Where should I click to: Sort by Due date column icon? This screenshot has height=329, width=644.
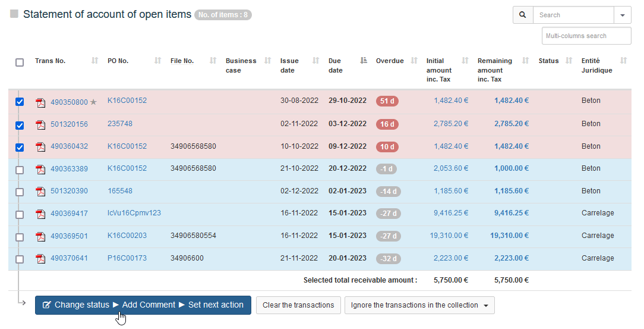(364, 61)
